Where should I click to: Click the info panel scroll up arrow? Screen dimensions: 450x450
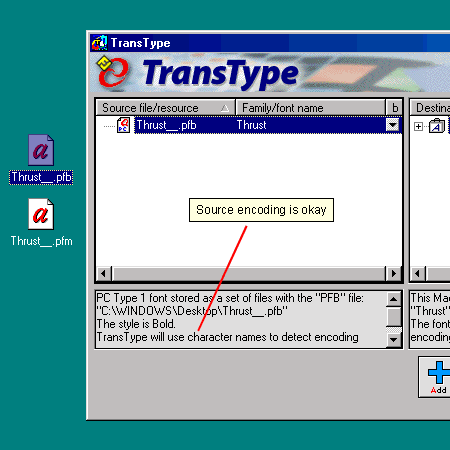pos(394,299)
